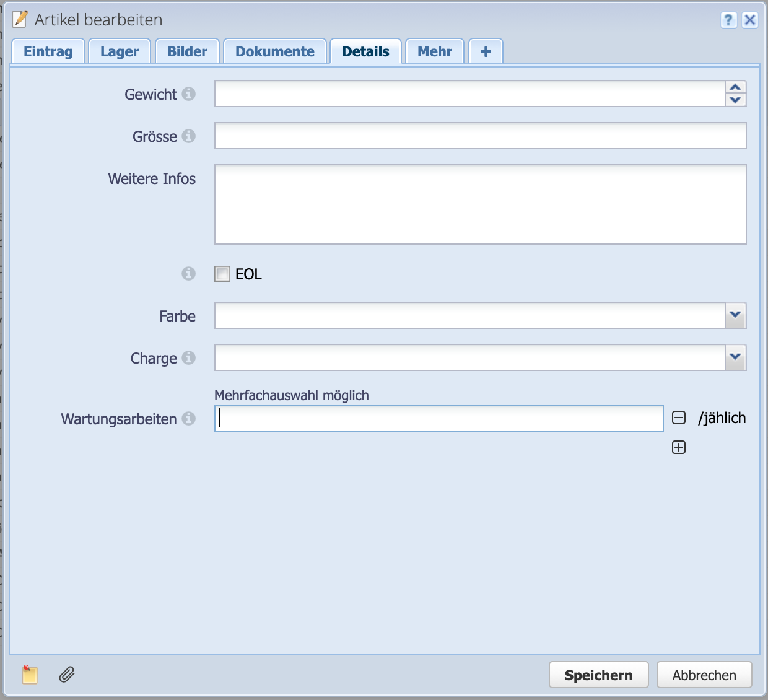Click the info icon beside Grösse
The image size is (768, 700).
pos(189,136)
